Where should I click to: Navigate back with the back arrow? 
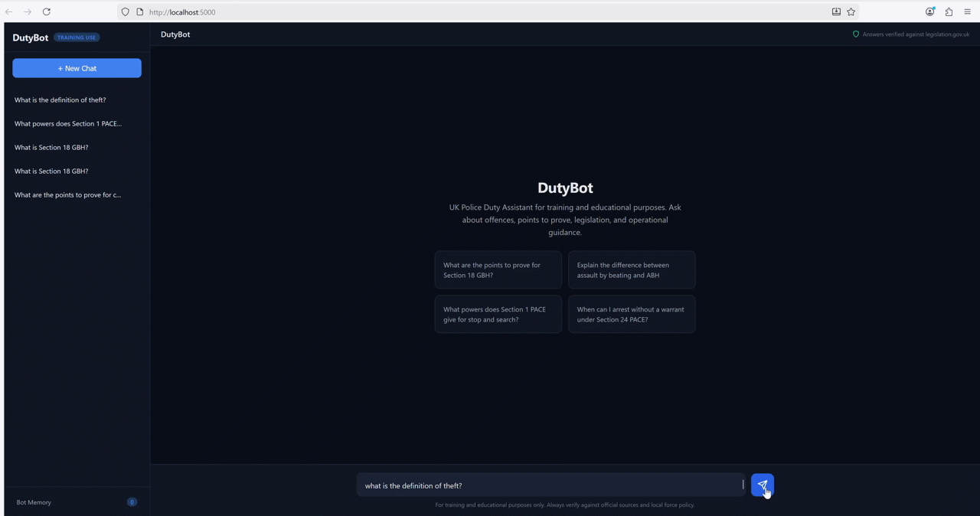8,11
